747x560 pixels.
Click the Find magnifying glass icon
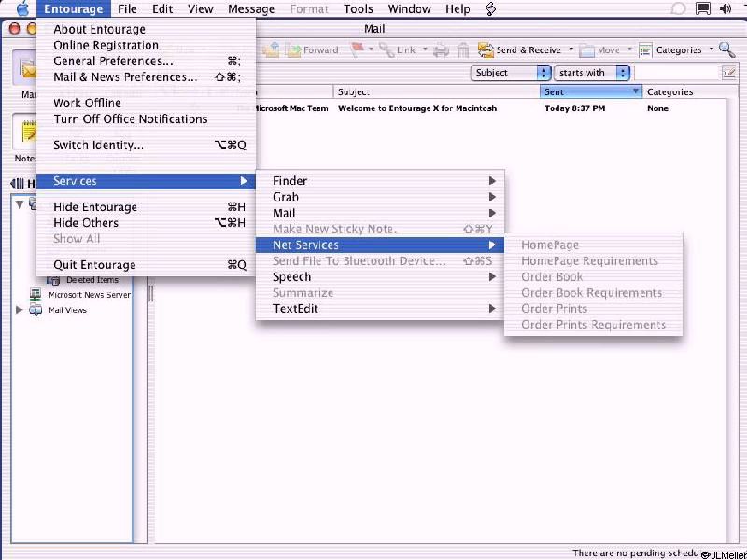(x=726, y=49)
